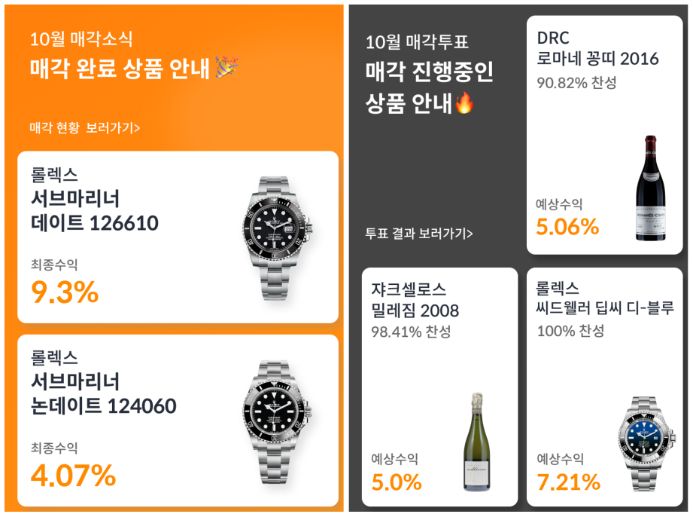Open the 매각 현황 보러가기 link

click(85, 128)
